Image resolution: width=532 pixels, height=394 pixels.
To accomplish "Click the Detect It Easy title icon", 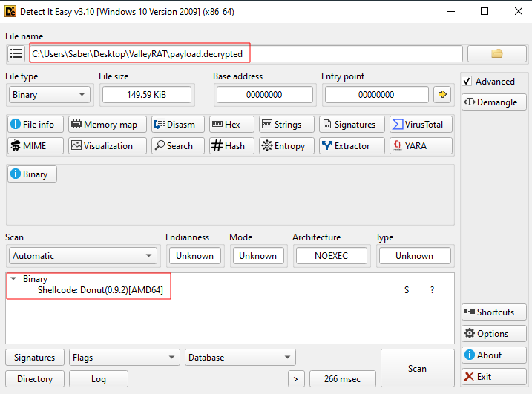I will [x=10, y=12].
